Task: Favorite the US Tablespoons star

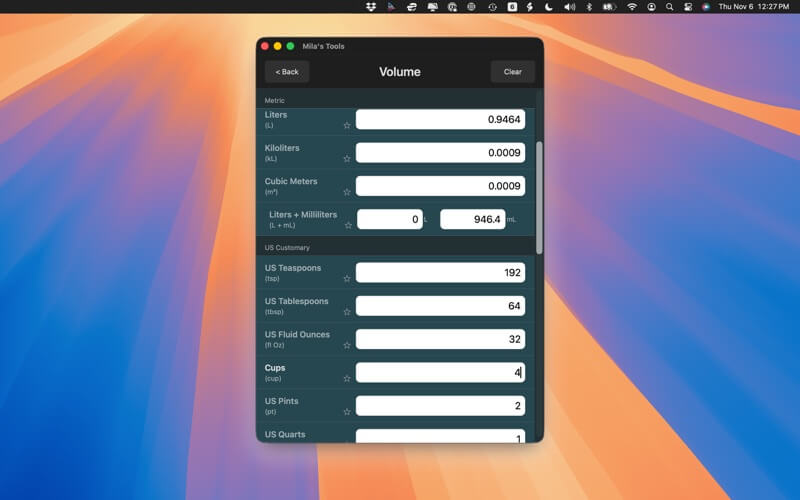Action: point(347,312)
